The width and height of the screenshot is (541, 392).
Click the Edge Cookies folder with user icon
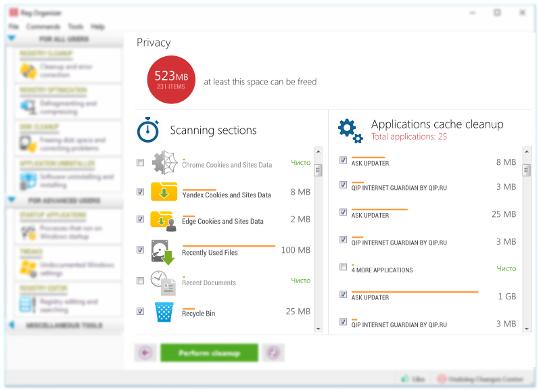pyautogui.click(x=163, y=221)
